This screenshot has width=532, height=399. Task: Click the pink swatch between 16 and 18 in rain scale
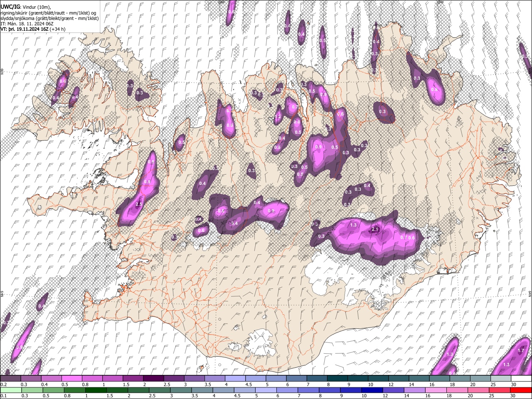coord(435,390)
